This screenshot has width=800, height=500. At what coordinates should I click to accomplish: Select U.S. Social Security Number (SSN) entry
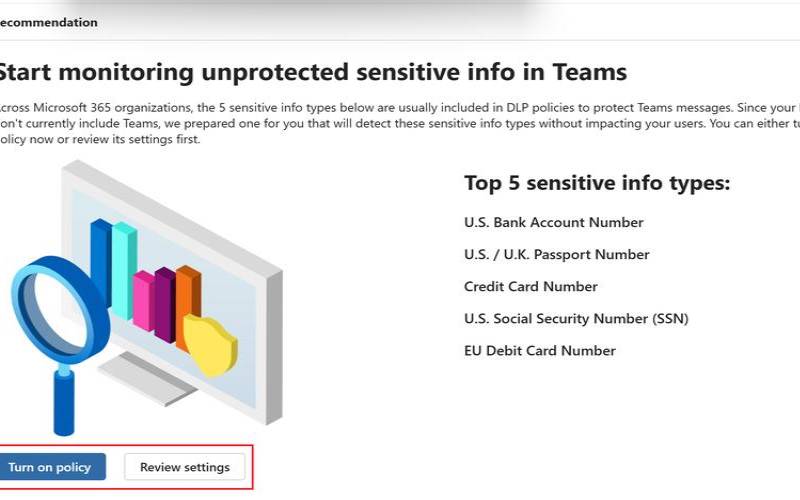click(576, 319)
